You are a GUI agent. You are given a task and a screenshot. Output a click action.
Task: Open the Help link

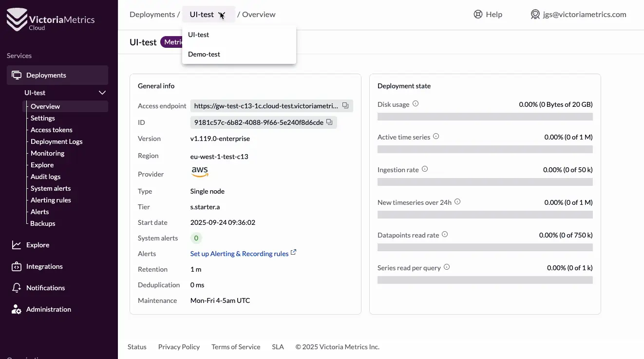488,15
